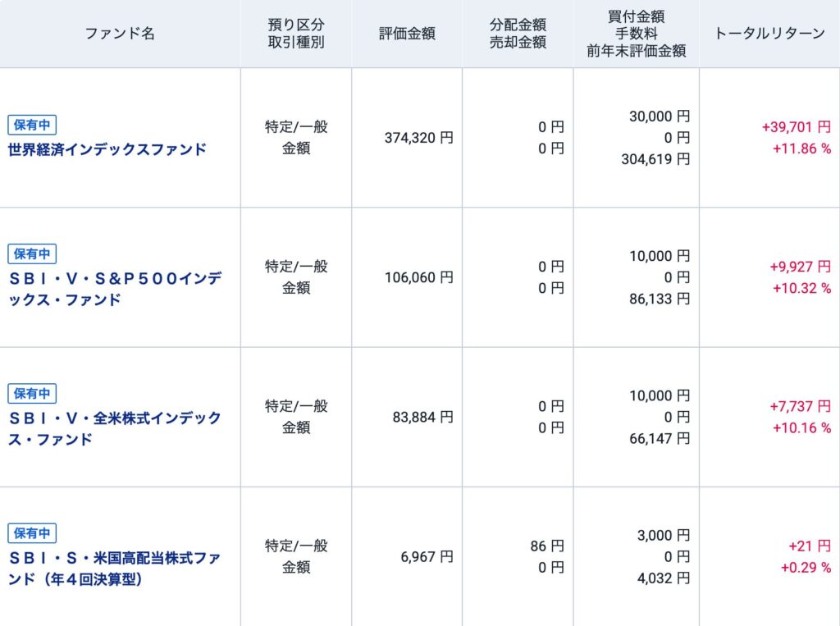Open the 世界経済インデックスファンド fund link
Image resolution: width=840 pixels, height=626 pixels.
click(107, 149)
